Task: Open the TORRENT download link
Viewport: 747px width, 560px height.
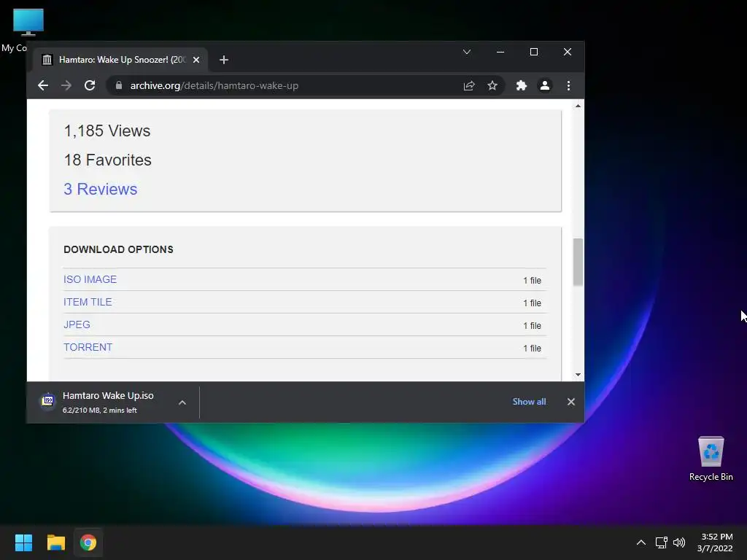Action: [88, 347]
